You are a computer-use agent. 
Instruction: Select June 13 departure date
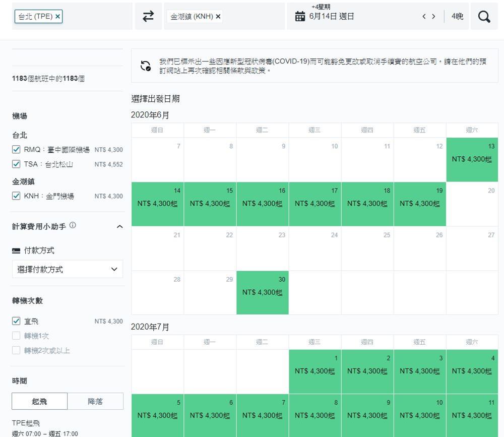tap(472, 159)
